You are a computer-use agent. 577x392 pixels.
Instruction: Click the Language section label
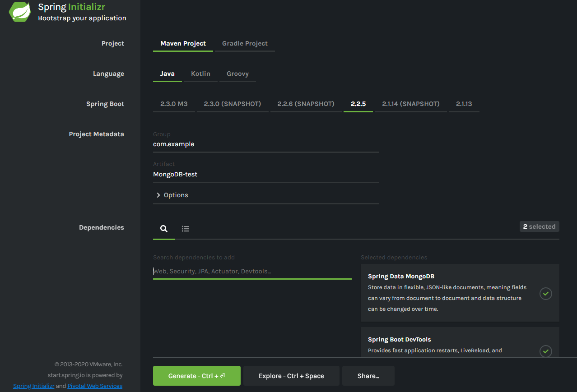[108, 74]
